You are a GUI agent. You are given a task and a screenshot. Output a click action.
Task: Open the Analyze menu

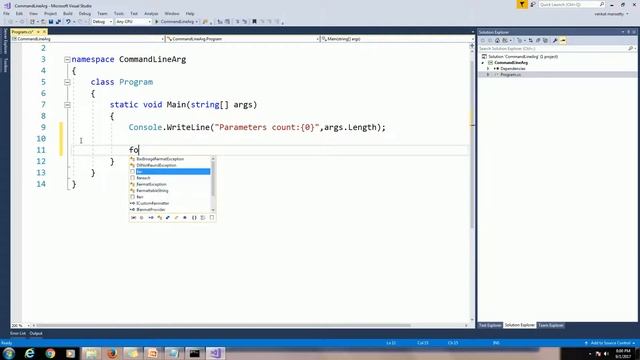pos(151,13)
